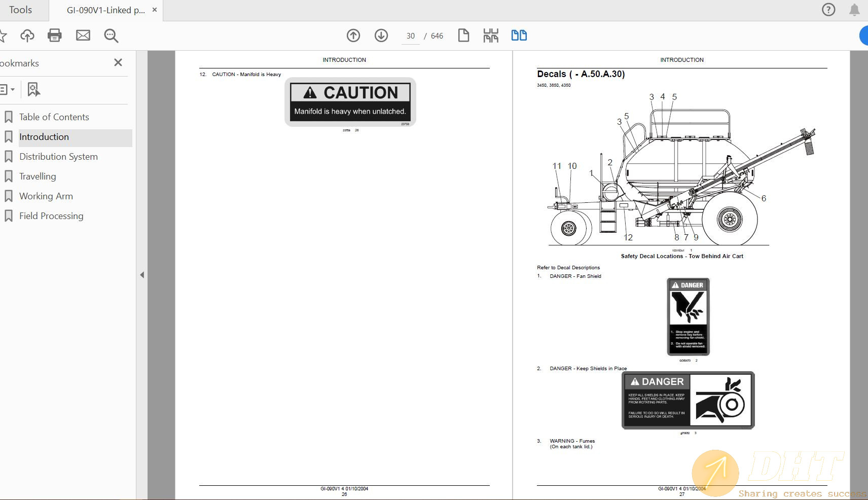Select the single page view icon

coord(463,35)
